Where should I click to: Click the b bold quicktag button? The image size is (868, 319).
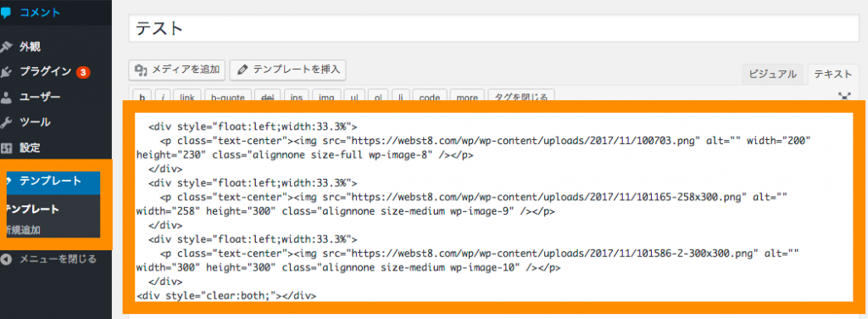(x=142, y=96)
